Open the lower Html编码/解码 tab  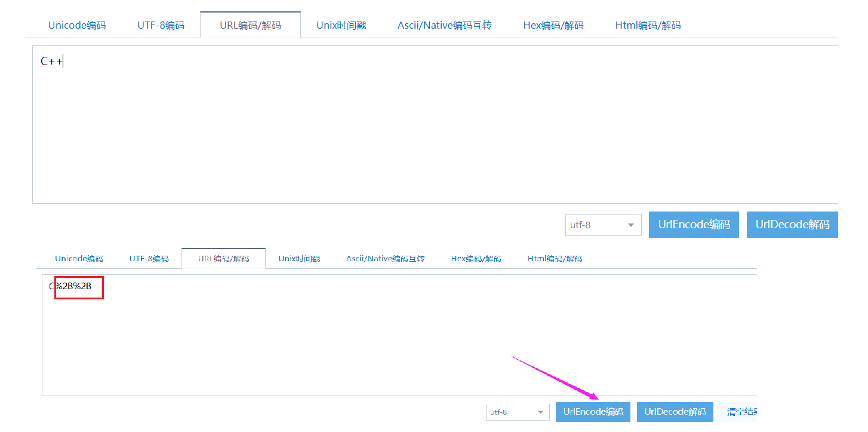coord(555,259)
